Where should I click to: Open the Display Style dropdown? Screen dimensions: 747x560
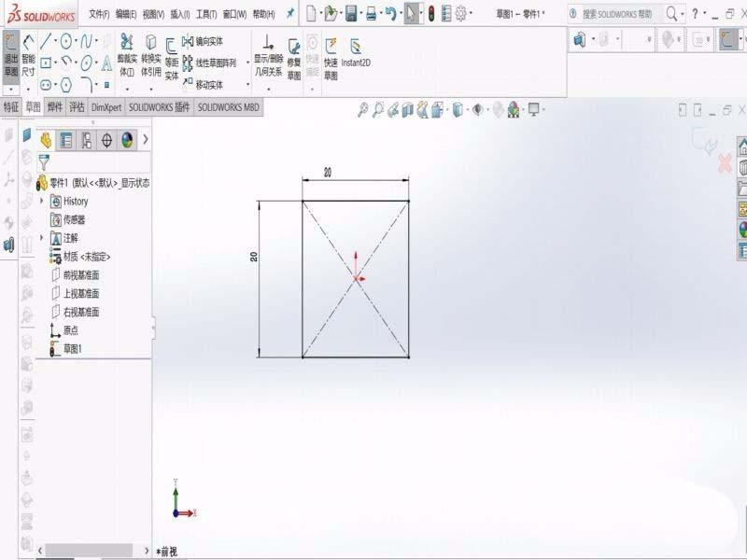click(469, 109)
